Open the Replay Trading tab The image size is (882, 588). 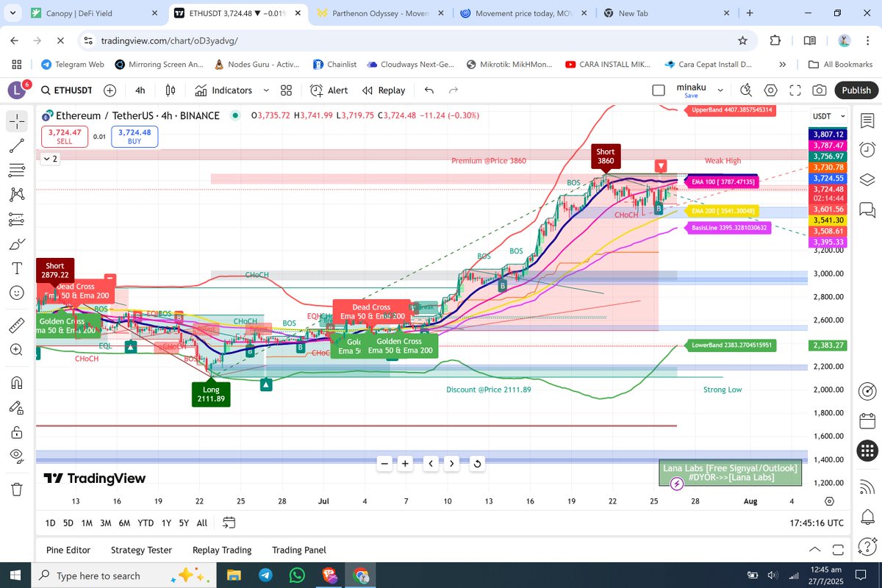[x=222, y=550]
